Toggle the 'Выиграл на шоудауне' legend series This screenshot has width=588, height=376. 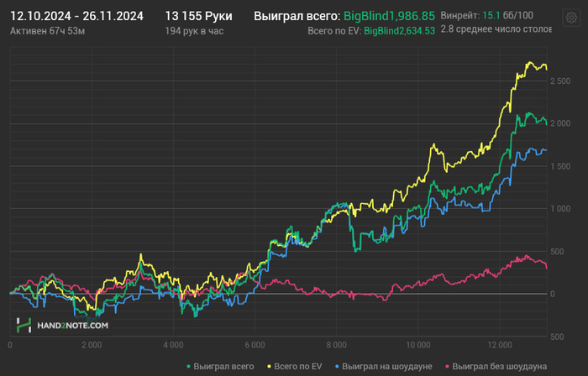coord(384,366)
